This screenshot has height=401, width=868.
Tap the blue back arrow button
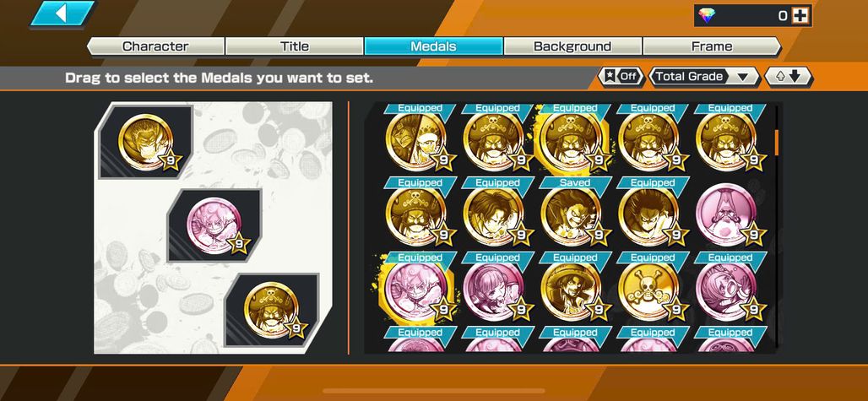coord(62,14)
